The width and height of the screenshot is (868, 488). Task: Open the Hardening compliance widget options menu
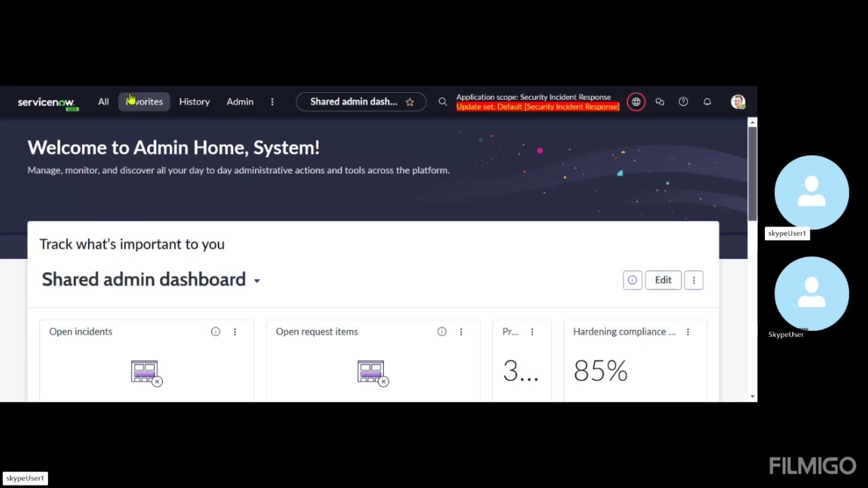[688, 331]
